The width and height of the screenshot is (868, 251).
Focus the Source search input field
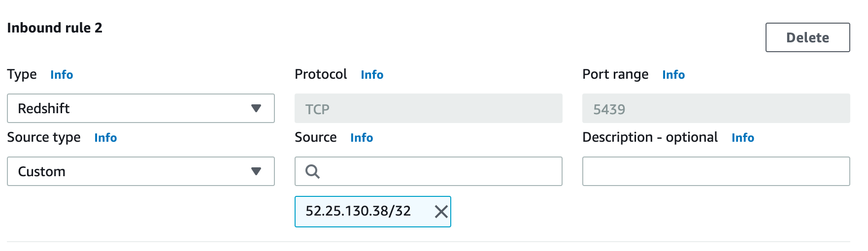[438, 171]
